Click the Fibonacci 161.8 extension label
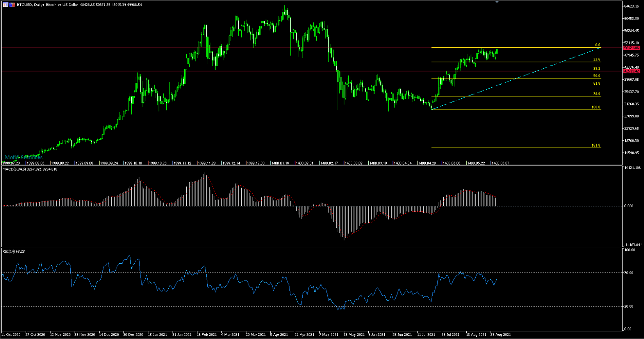644x339 pixels. point(596,145)
